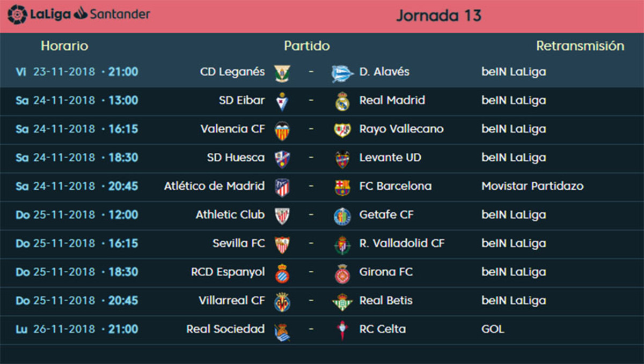Click the Getafe CF club crest
644x364 pixels.
pyautogui.click(x=342, y=216)
